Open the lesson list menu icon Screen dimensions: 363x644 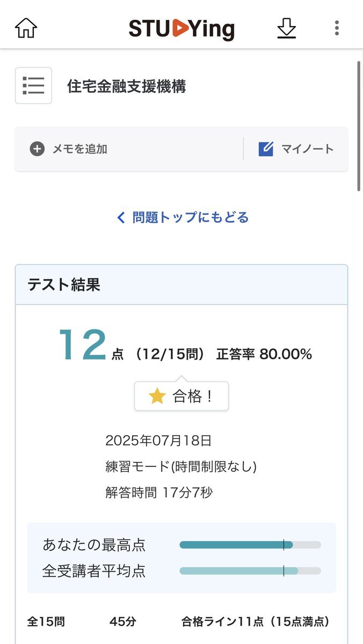tap(33, 85)
